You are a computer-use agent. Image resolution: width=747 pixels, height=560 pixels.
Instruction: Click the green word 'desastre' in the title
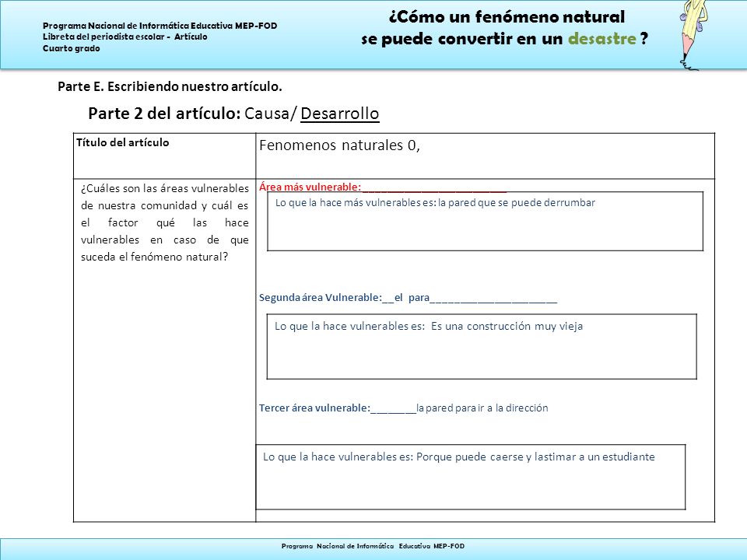pyautogui.click(x=601, y=39)
